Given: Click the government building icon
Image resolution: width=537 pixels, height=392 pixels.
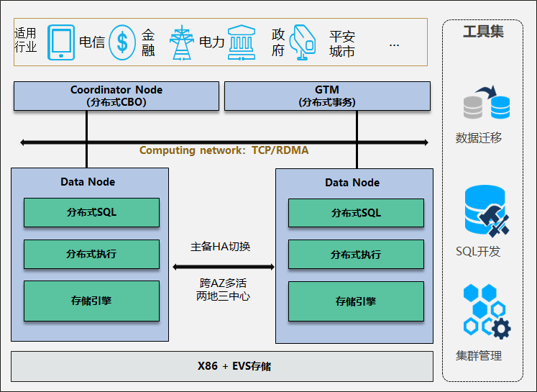Looking at the screenshot, I should click(x=242, y=42).
